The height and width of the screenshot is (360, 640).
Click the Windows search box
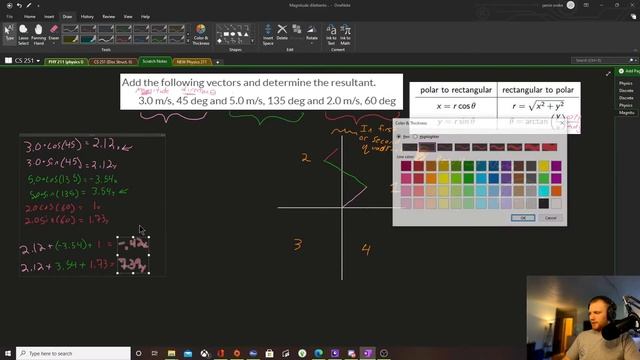pos(73,353)
